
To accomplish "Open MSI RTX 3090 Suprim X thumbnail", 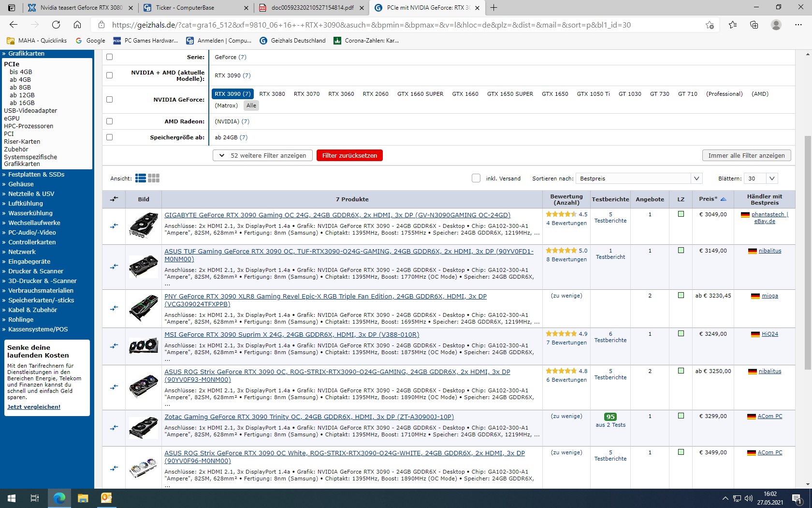I will (144, 346).
